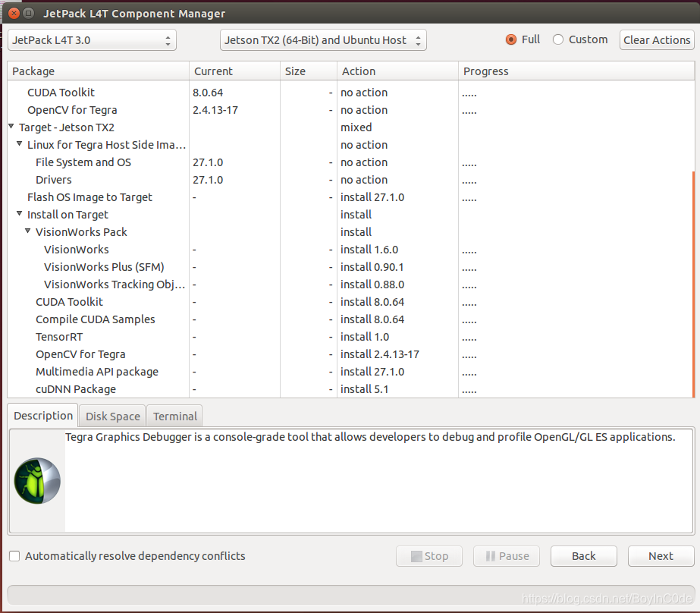Click the Size column header
This screenshot has width=700, height=613.
pos(309,71)
